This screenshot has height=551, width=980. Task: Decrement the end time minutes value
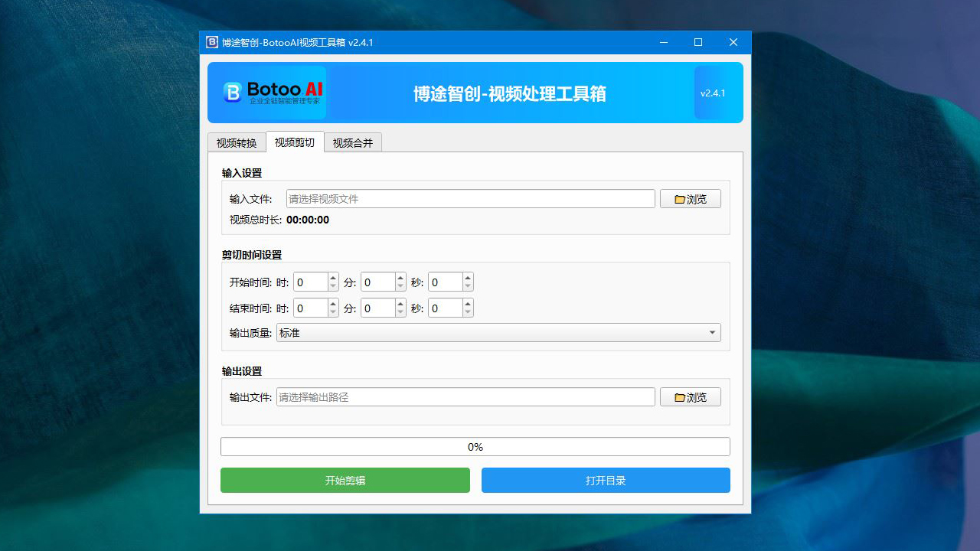pyautogui.click(x=400, y=311)
